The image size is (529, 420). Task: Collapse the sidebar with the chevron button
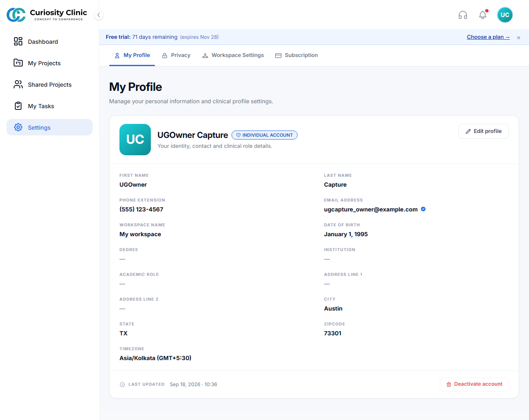pyautogui.click(x=98, y=15)
